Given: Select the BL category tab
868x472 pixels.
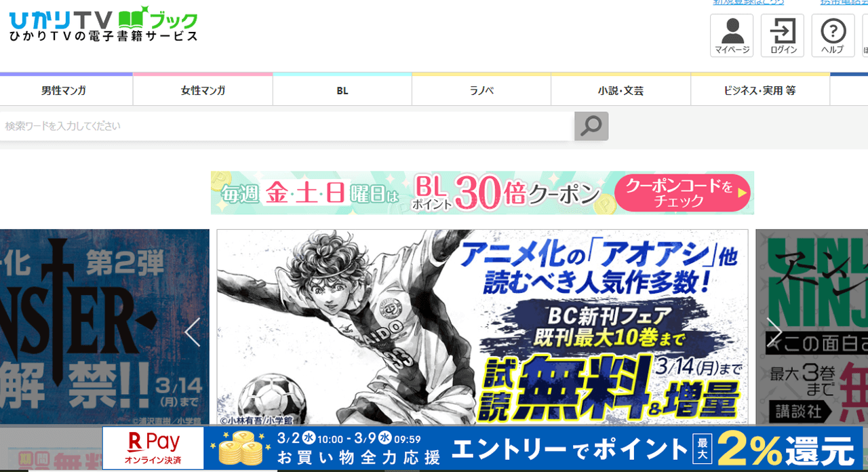Looking at the screenshot, I should click(342, 90).
